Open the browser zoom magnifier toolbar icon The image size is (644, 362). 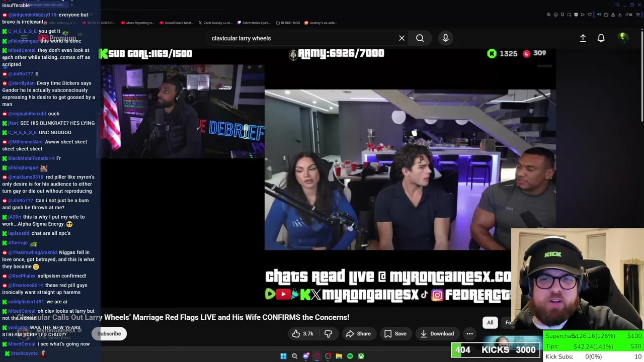click(549, 15)
